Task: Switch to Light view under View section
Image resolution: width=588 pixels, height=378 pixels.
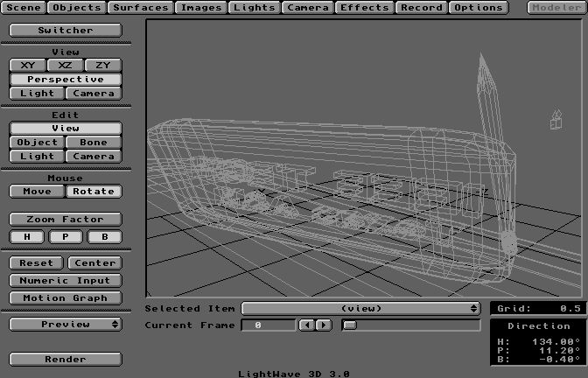Action: [37, 94]
